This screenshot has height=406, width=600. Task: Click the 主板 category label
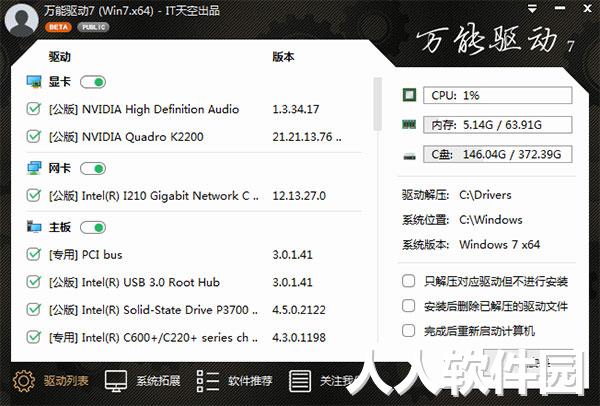click(x=60, y=227)
